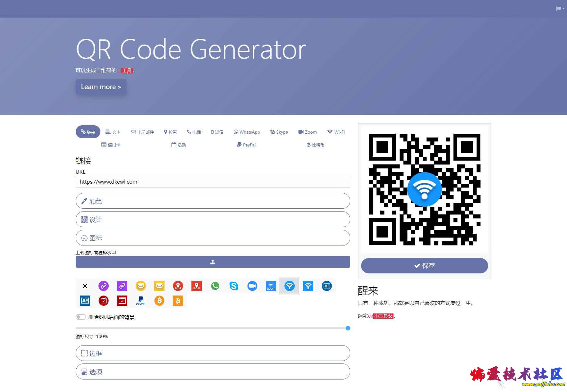Save the QR code with 保存
This screenshot has height=392, width=567.
[x=424, y=266]
